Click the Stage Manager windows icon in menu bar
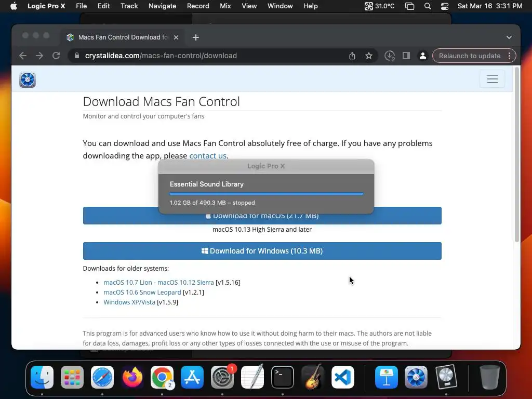This screenshot has width=532, height=399. tap(409, 6)
